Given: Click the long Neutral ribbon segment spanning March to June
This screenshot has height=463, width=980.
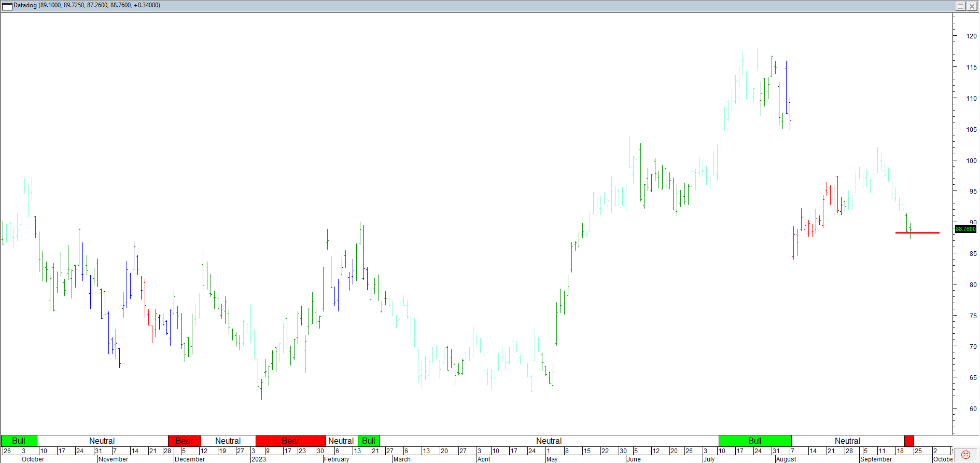Looking at the screenshot, I should 549,441.
